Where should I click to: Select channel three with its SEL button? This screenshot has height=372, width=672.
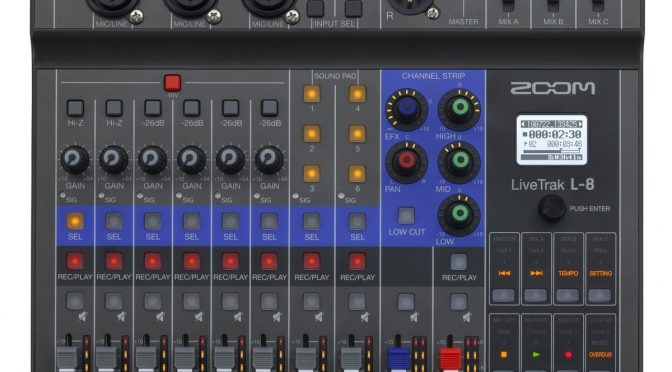pyautogui.click(x=153, y=221)
